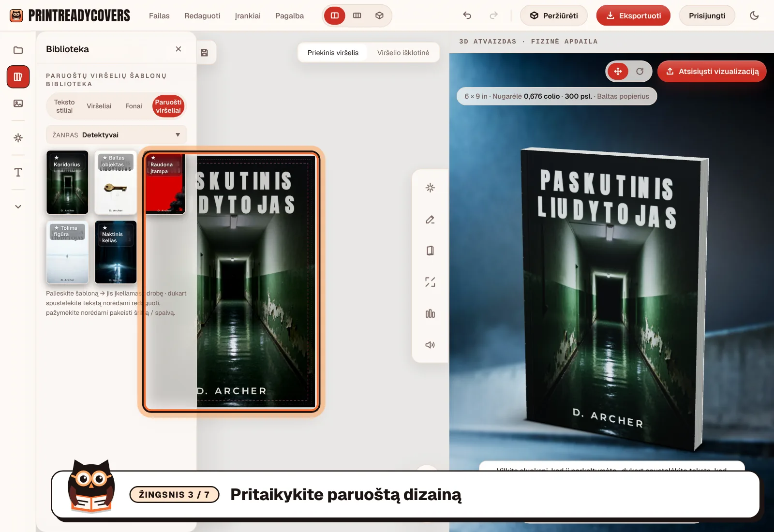Click the Eksportuoti button
Image resolution: width=774 pixels, height=532 pixels.
tap(633, 15)
